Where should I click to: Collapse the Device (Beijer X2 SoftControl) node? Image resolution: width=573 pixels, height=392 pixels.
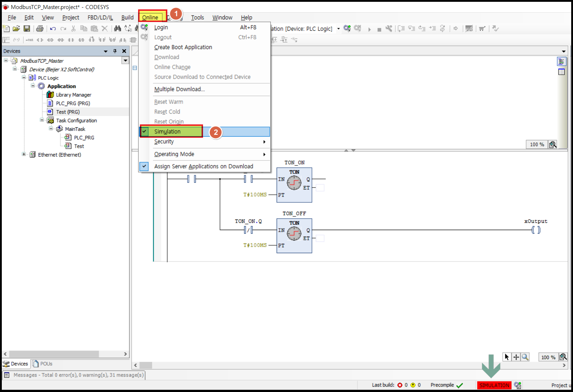click(15, 69)
